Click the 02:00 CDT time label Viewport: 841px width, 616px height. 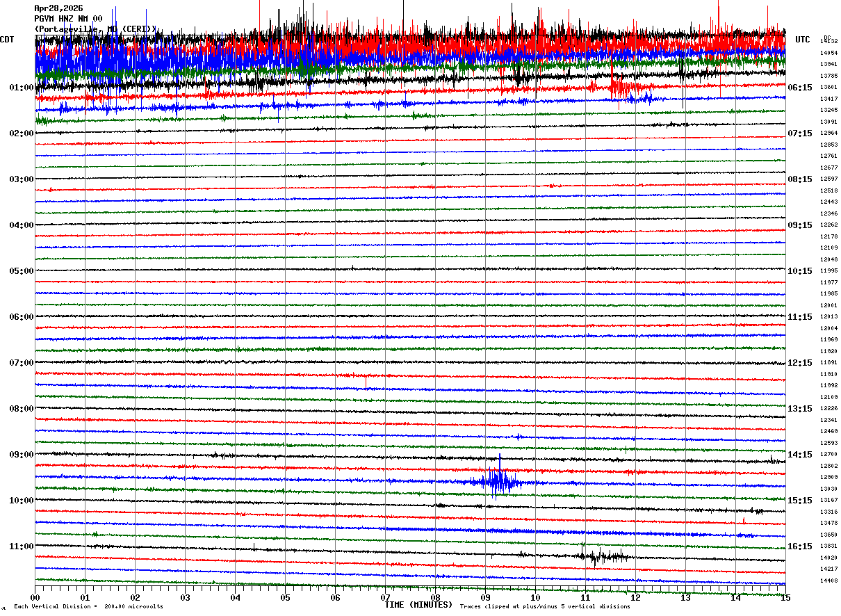(22, 133)
